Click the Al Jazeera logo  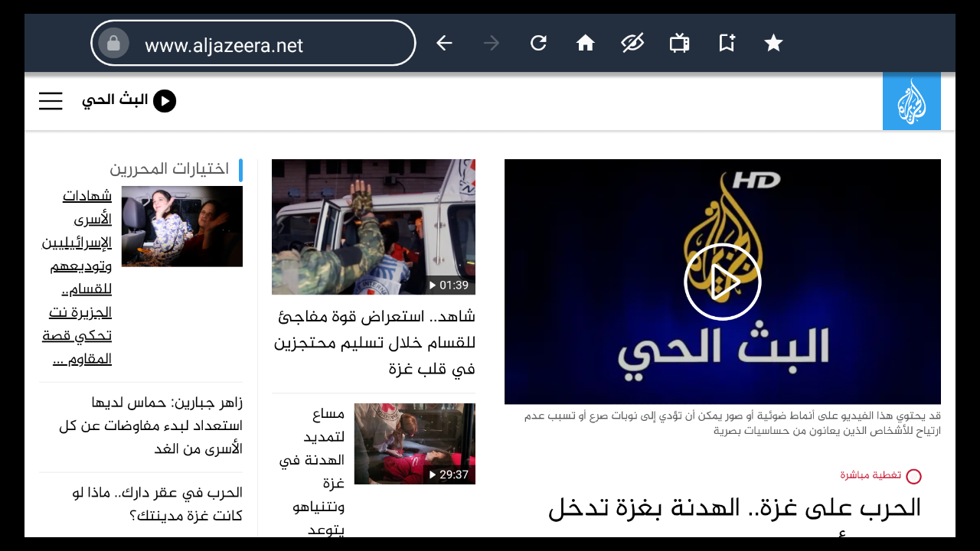pyautogui.click(x=911, y=101)
